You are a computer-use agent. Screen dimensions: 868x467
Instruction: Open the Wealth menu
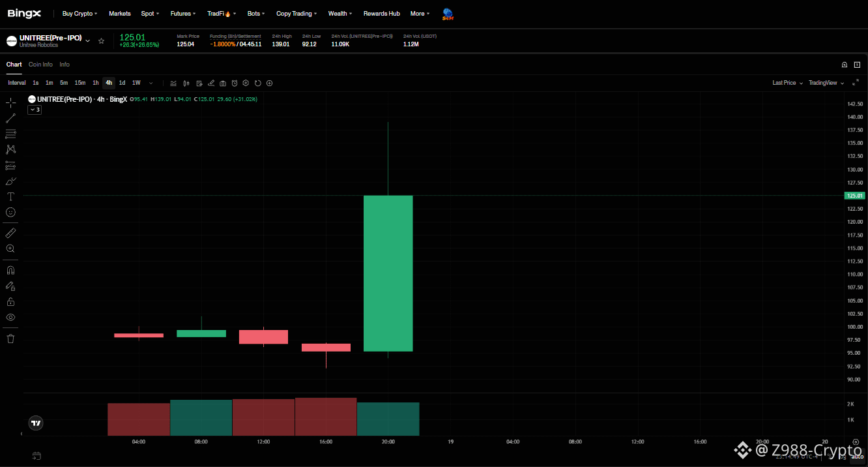[x=340, y=13]
